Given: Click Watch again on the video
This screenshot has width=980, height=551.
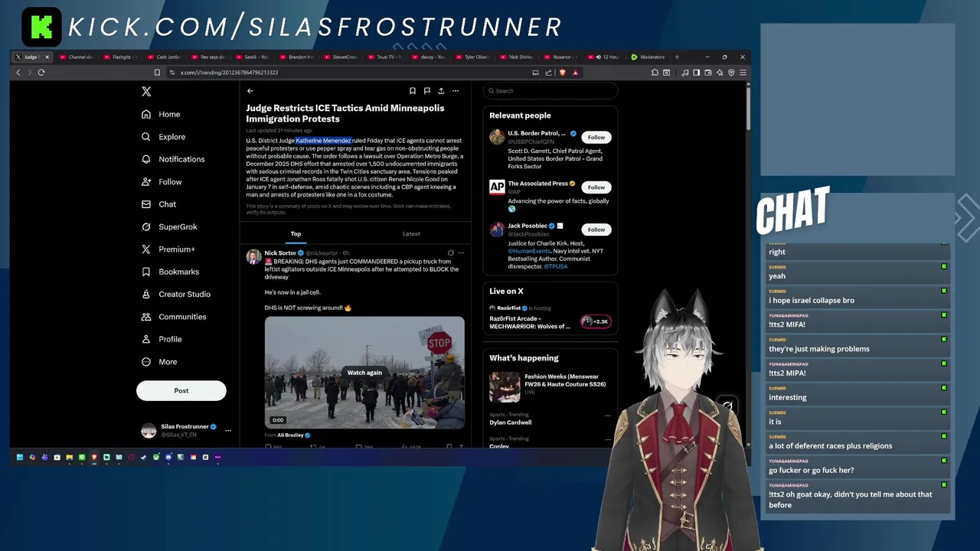Looking at the screenshot, I should (364, 373).
